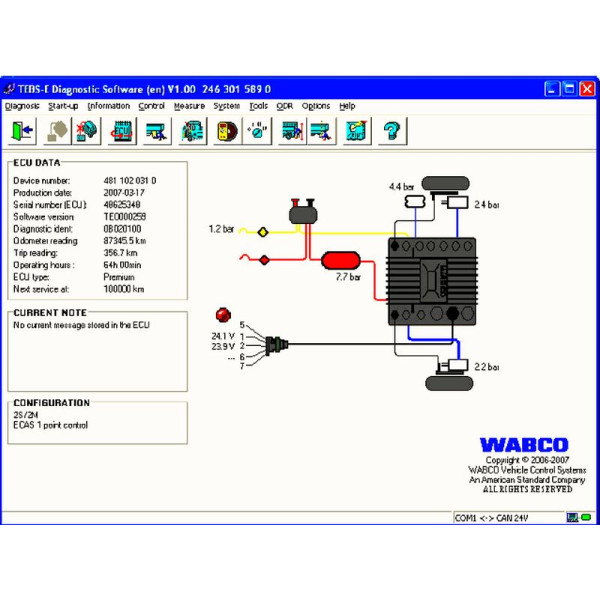Click the black ECU modulator block in diagram
Viewport: 600px width, 600px height.
pyautogui.click(x=431, y=279)
